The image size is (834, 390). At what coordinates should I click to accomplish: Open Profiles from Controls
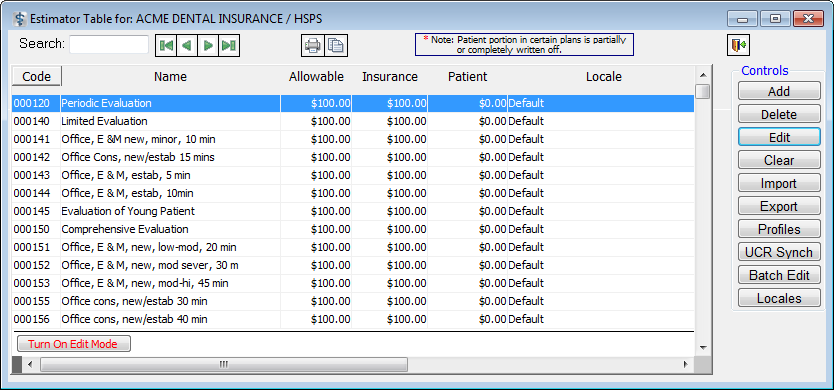click(x=779, y=229)
